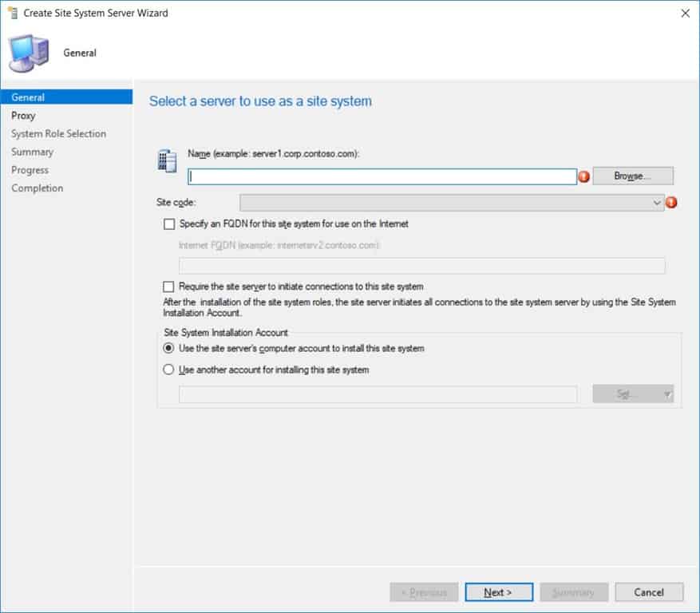Click the Internet FQDN text box
The image size is (700, 613).
point(423,264)
